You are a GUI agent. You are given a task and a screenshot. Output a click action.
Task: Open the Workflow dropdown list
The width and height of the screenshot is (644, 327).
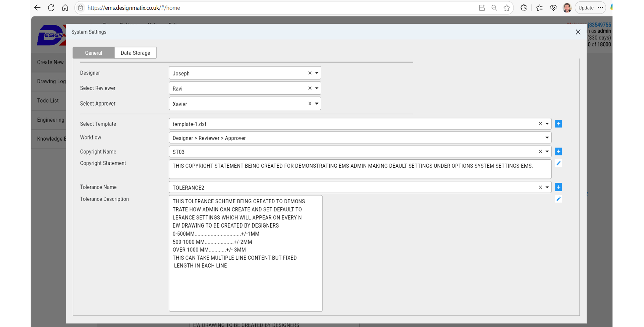(547, 138)
